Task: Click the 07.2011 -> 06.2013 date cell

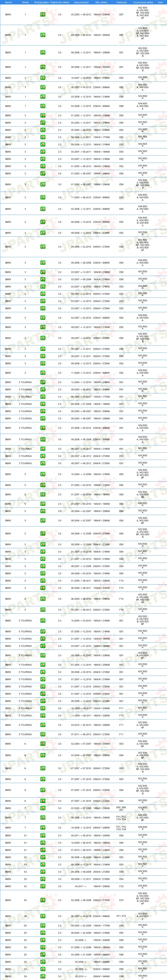Action: (81, 734)
